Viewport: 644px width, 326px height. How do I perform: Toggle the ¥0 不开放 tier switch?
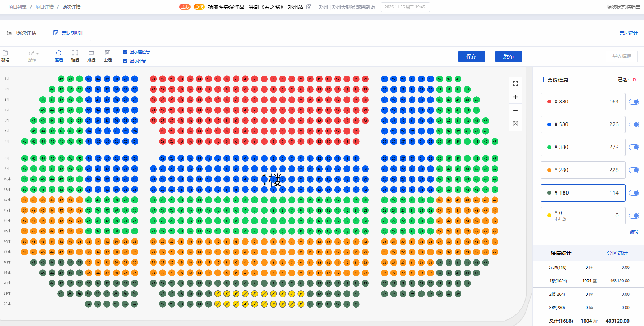pyautogui.click(x=634, y=216)
